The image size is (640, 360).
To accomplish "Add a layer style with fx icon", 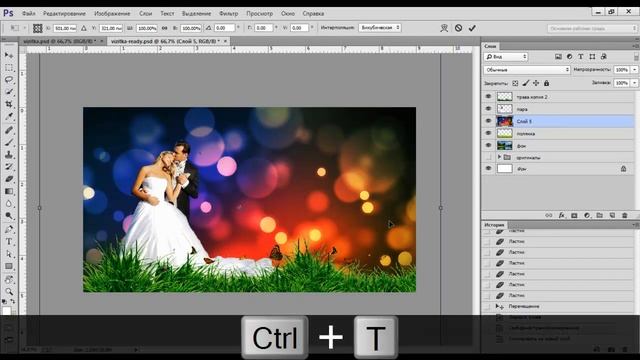I will point(562,215).
